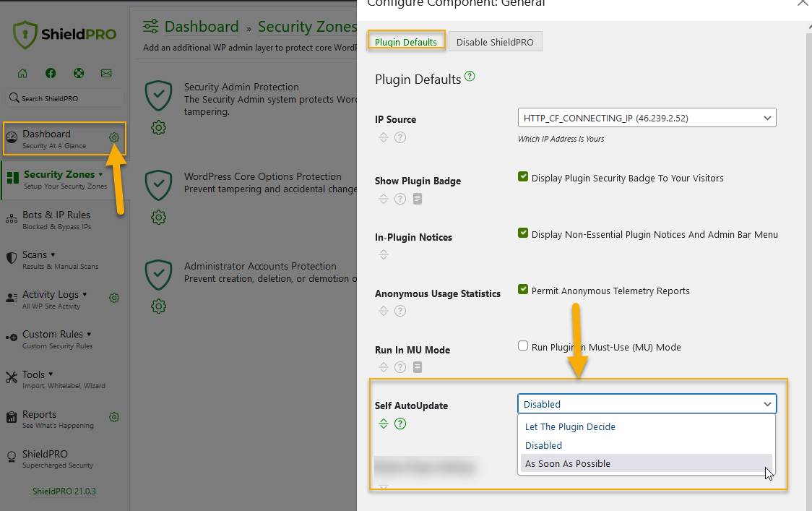812x511 pixels.
Task: Open the Activity Logs gear icon
Action: [114, 298]
